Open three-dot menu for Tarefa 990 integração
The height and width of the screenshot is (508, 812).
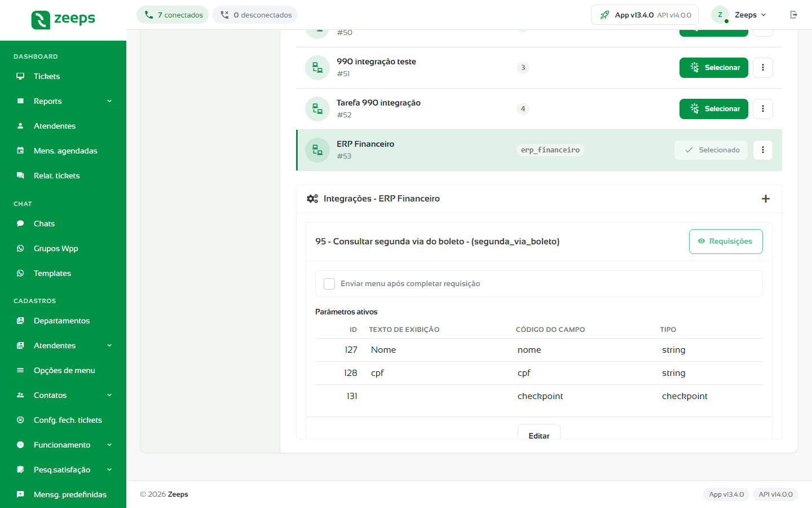pos(763,109)
